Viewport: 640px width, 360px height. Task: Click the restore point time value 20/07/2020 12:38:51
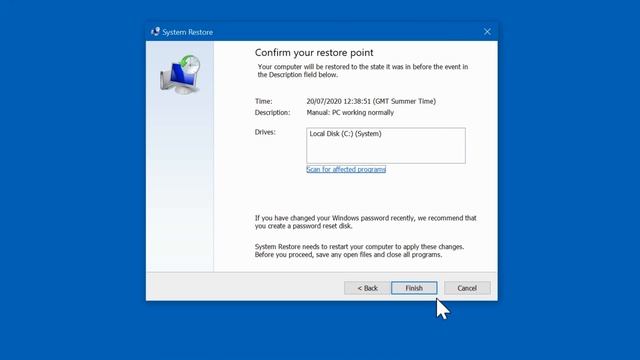click(371, 101)
